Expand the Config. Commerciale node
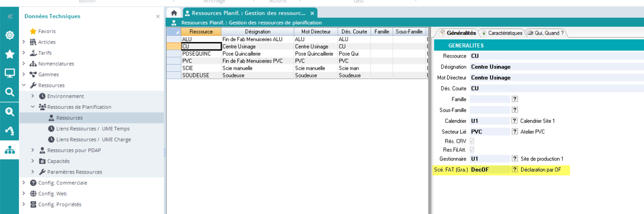Image resolution: width=644 pixels, height=214 pixels. [24, 183]
